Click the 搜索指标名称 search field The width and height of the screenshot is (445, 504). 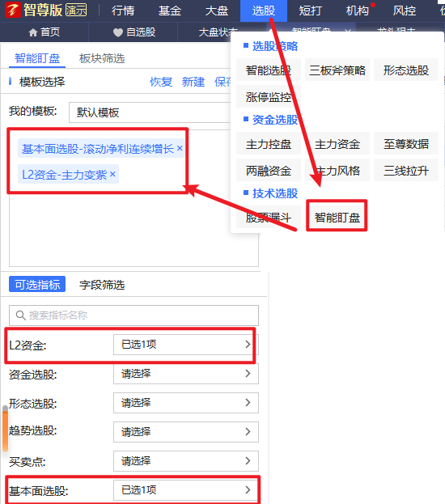click(x=133, y=316)
